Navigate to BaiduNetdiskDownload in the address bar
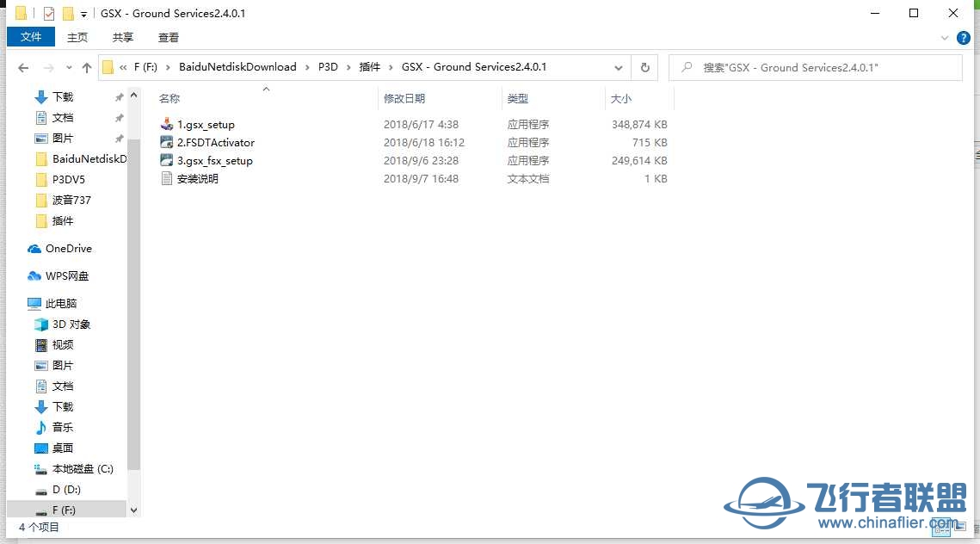The width and height of the screenshot is (980, 544). pyautogui.click(x=237, y=67)
